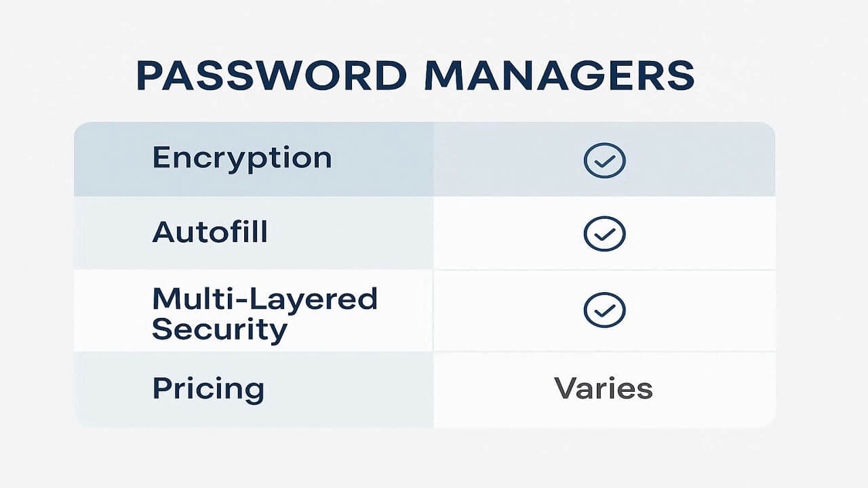Click the word Multi-Layered
The image size is (868, 488).
point(264,299)
